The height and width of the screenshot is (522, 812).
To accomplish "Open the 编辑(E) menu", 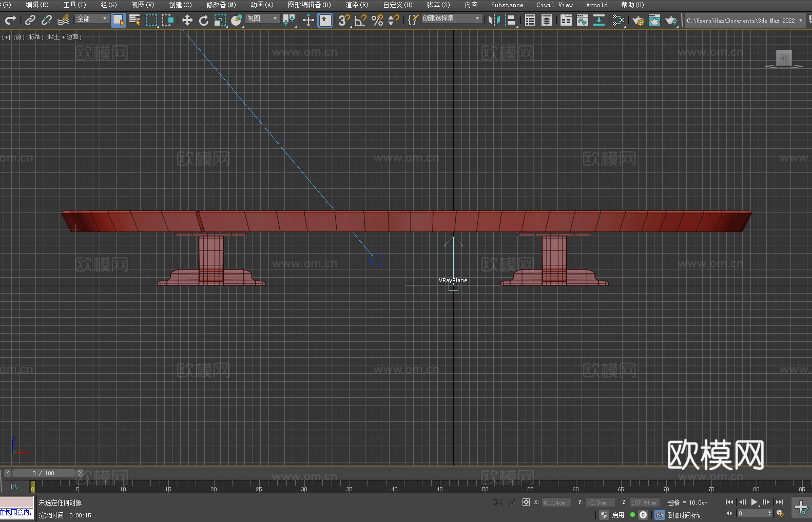I will (37, 5).
